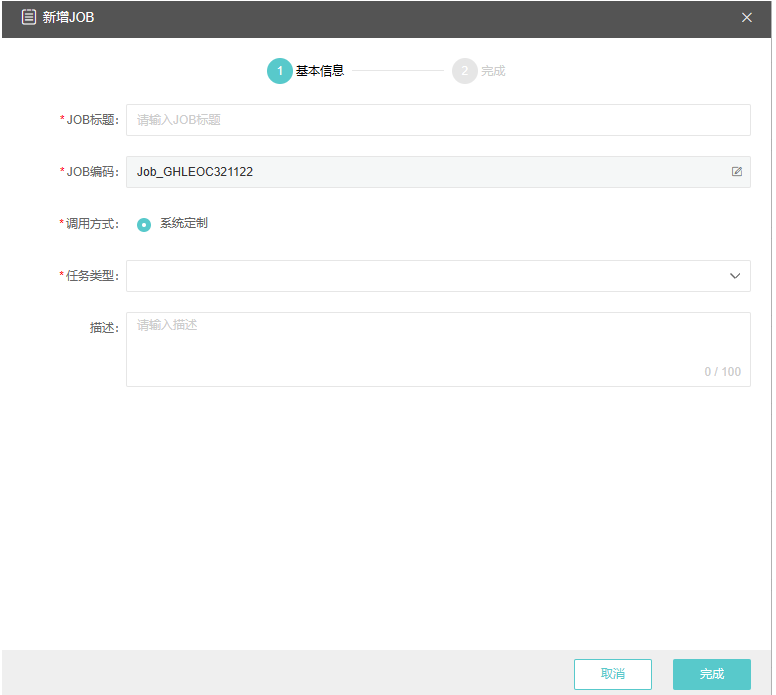Focus the JOB标题 input field
This screenshot has height=695, width=776.
pos(438,120)
